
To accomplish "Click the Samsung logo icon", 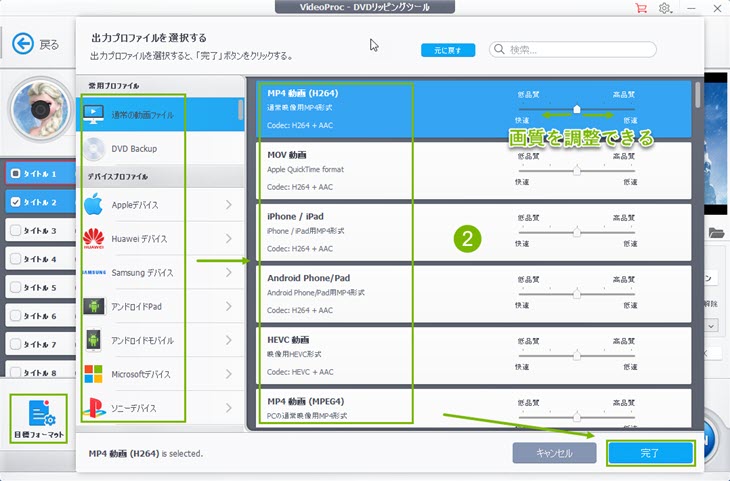I will coord(94,272).
